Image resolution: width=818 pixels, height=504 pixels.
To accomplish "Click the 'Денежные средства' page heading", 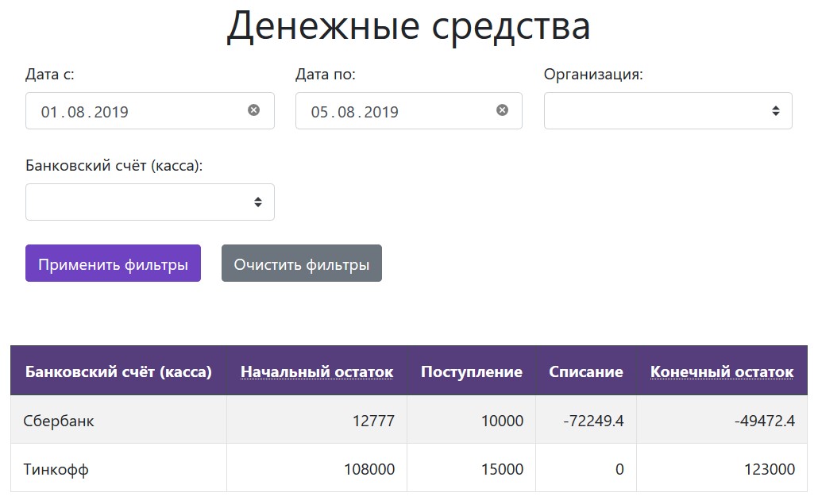I will [408, 26].
